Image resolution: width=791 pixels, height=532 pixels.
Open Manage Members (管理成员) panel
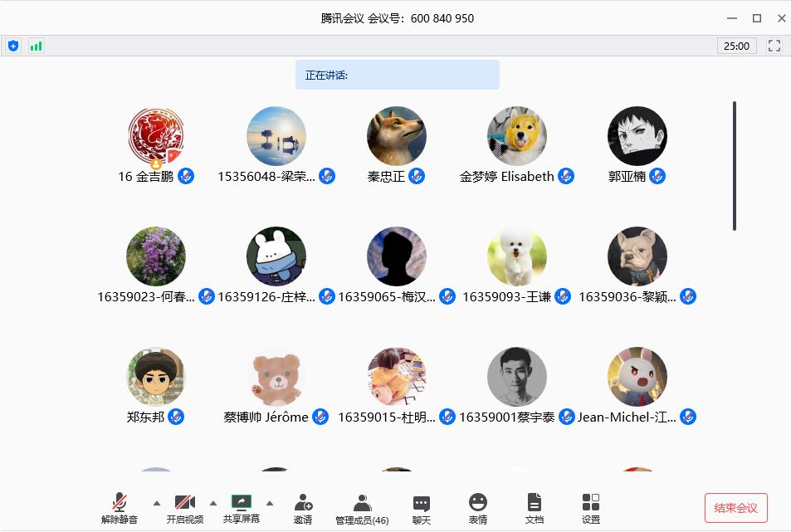click(x=362, y=508)
